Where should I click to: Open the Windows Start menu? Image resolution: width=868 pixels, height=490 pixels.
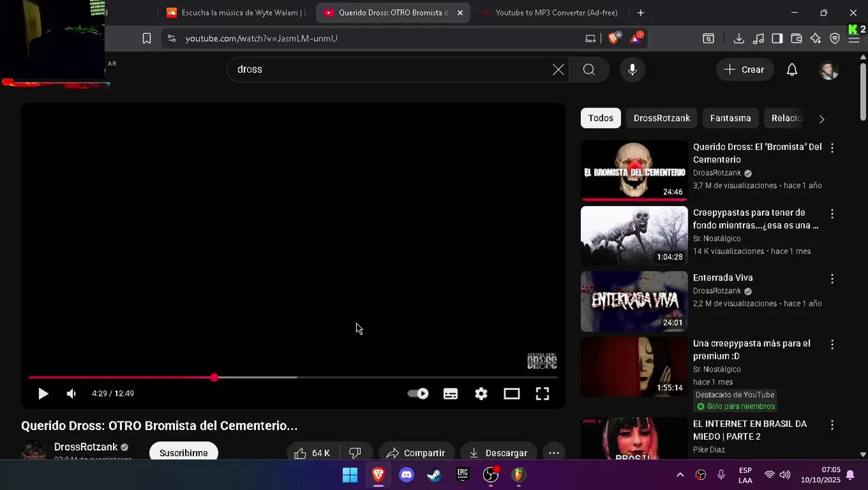[350, 474]
